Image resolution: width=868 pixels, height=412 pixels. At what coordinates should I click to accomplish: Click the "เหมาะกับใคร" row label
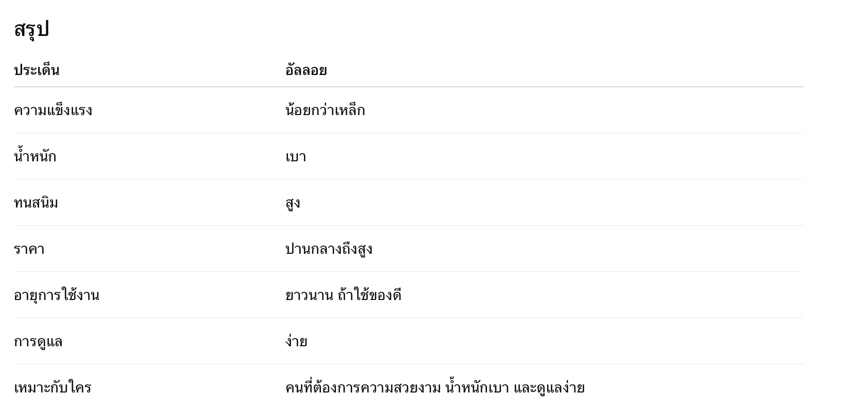coord(52,387)
